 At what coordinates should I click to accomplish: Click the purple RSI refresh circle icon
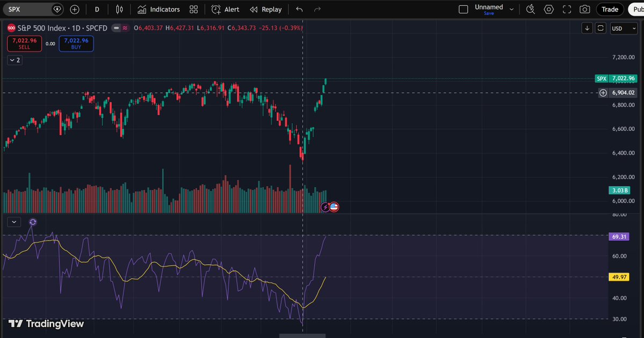(33, 222)
